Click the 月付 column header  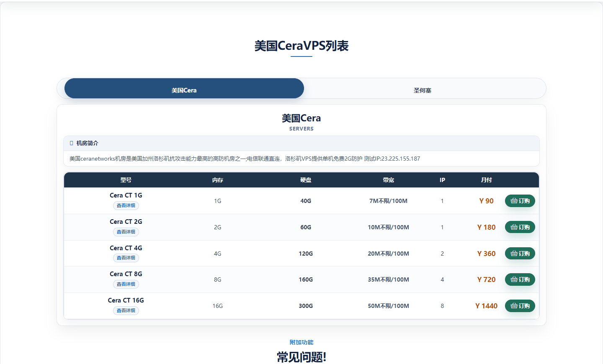[487, 180]
